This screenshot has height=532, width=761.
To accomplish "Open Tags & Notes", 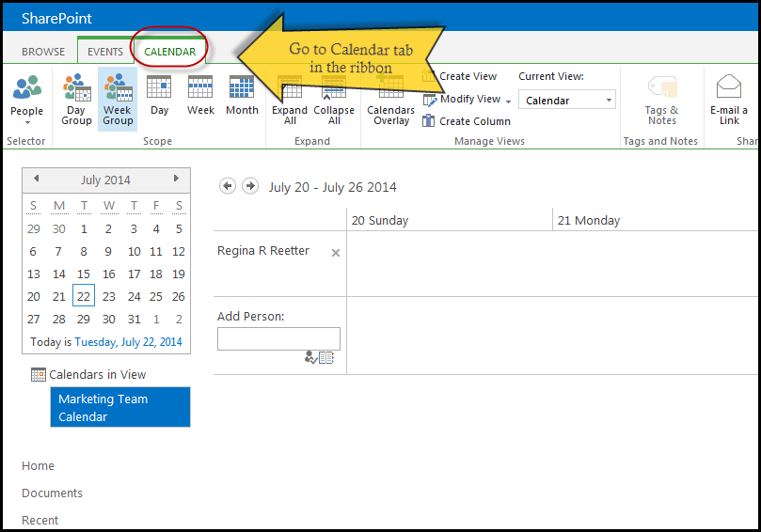I will click(662, 101).
